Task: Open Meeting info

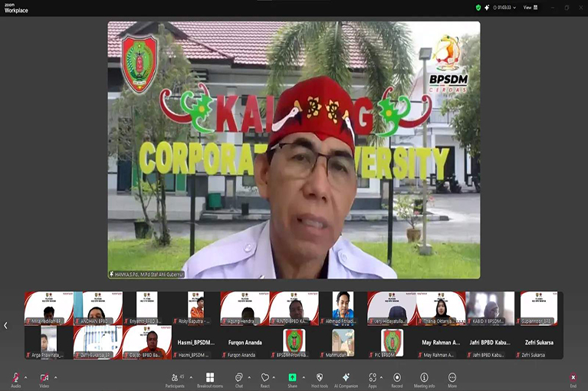Action: point(424,378)
